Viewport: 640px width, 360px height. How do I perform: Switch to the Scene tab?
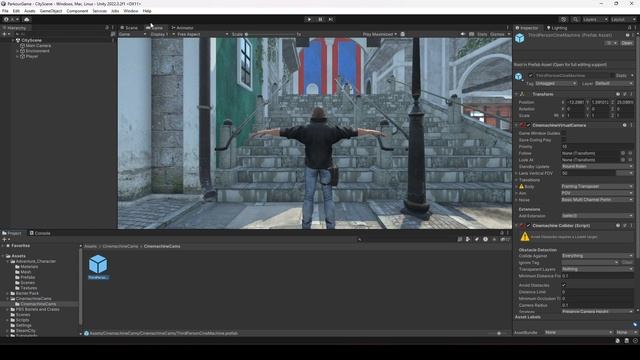[129, 28]
